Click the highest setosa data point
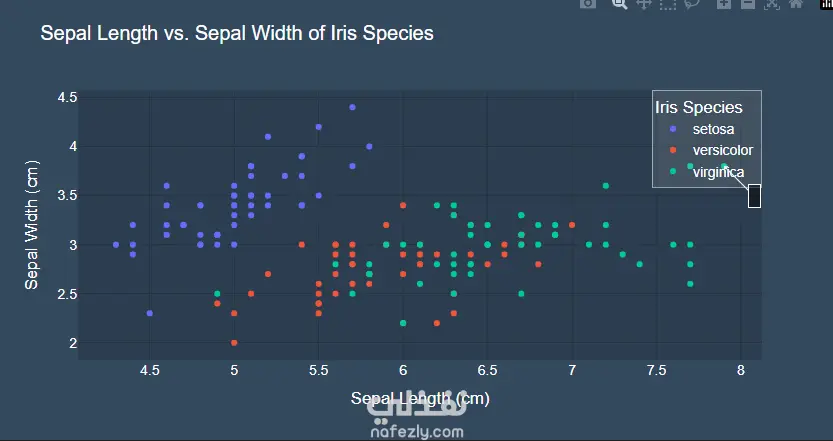The image size is (833, 441). 352,107
